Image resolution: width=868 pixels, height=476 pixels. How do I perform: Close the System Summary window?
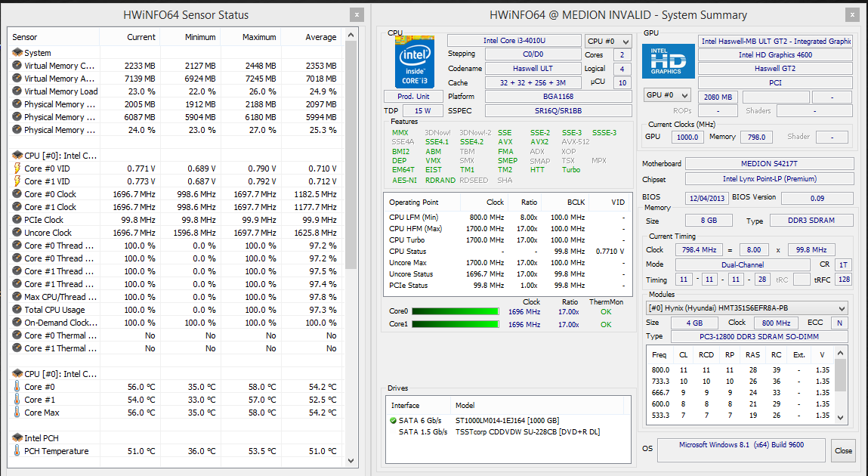pos(853,15)
